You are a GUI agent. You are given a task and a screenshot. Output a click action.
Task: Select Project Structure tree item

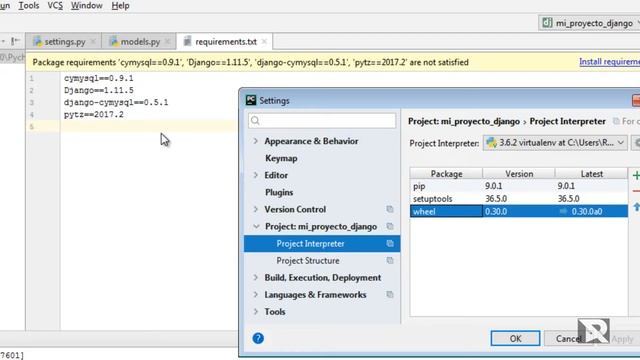(x=308, y=260)
